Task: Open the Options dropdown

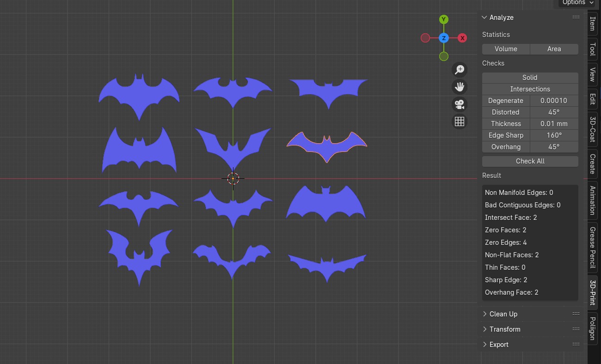Action: coord(578,3)
